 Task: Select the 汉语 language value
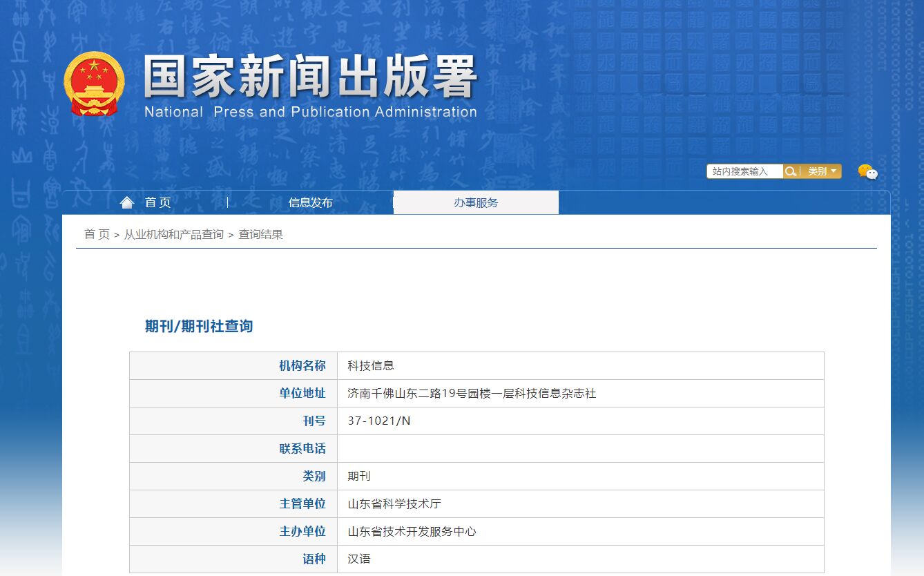(x=359, y=559)
